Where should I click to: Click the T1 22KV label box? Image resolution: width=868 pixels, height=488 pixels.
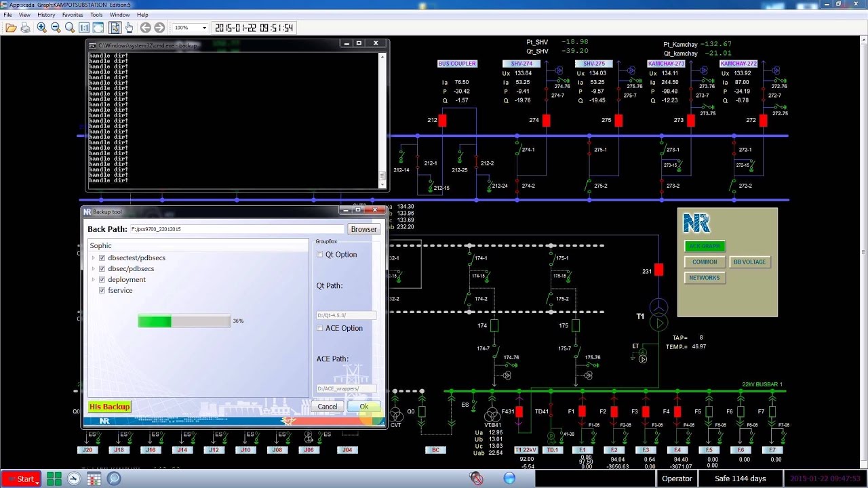pos(526,450)
